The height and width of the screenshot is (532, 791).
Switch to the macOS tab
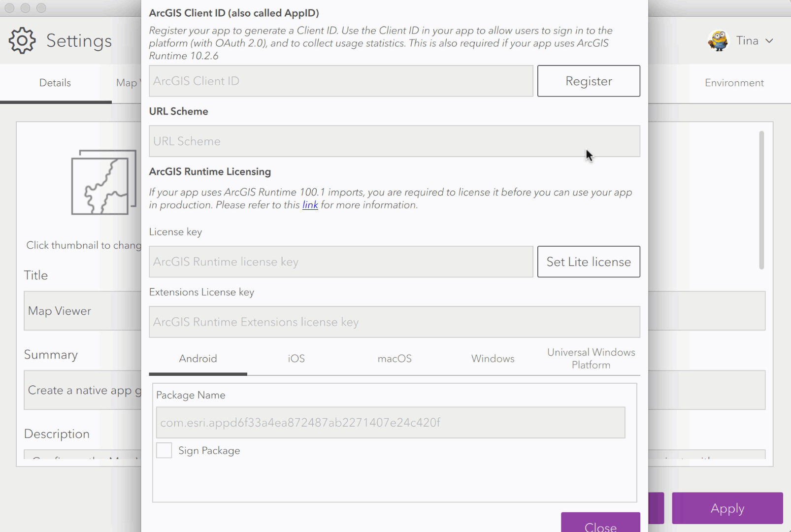tap(395, 359)
